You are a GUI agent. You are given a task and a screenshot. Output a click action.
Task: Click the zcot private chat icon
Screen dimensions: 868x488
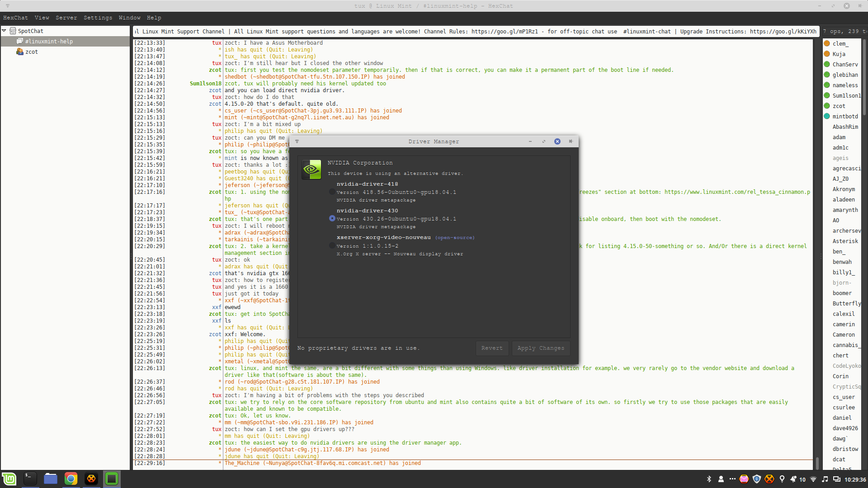pyautogui.click(x=20, y=52)
